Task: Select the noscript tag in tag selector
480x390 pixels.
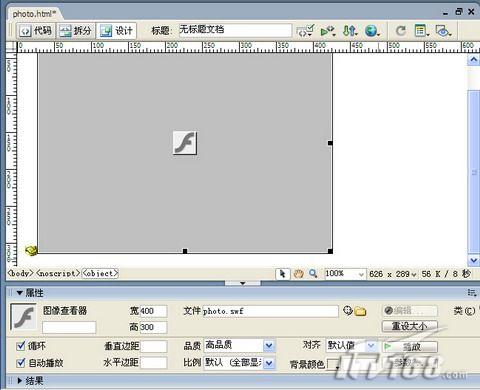Action: pos(58,273)
